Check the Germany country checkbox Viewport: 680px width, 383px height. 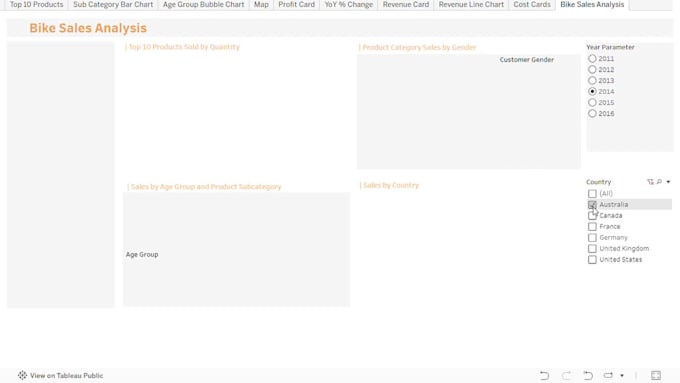pos(592,237)
